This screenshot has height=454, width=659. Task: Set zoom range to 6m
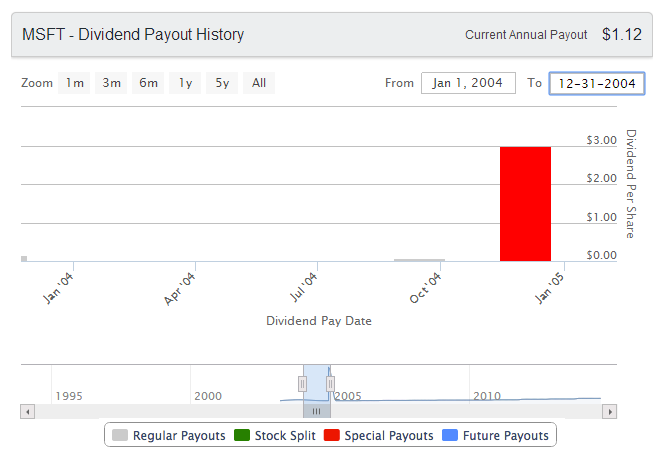[x=148, y=83]
